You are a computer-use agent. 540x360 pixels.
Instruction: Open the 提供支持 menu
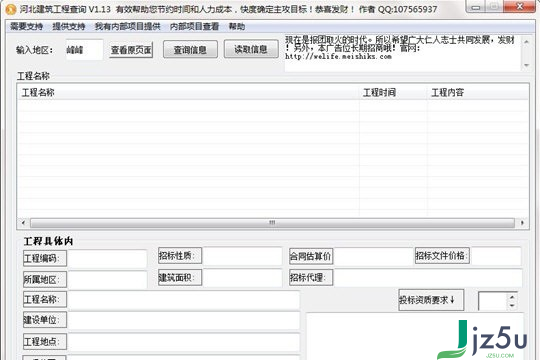point(69,27)
